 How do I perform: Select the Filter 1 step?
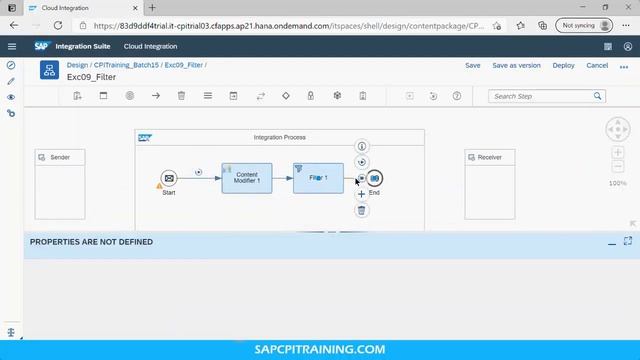[318, 178]
